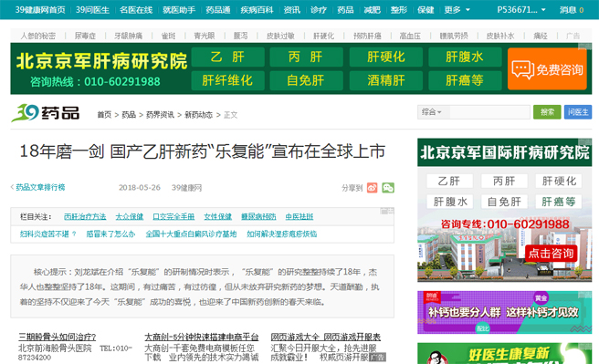Screen dimensions: 599x364
Task: Share article via WeChat icon
Action: pyautogui.click(x=388, y=188)
